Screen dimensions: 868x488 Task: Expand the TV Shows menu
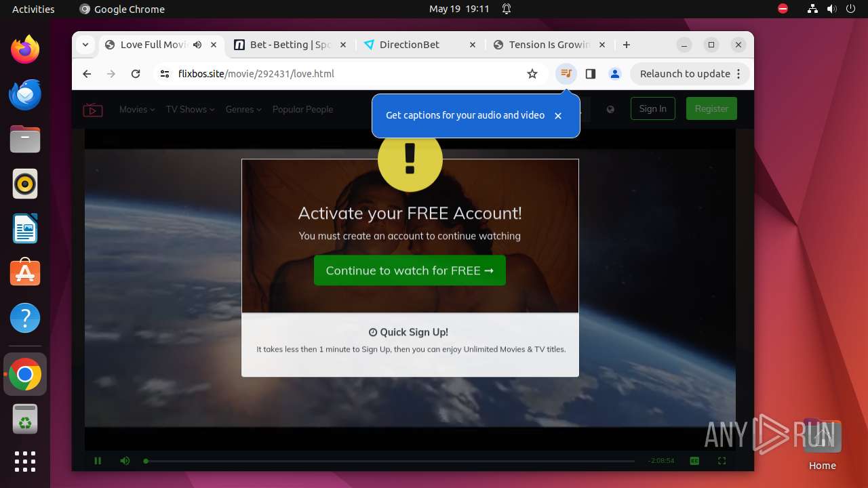pyautogui.click(x=191, y=109)
